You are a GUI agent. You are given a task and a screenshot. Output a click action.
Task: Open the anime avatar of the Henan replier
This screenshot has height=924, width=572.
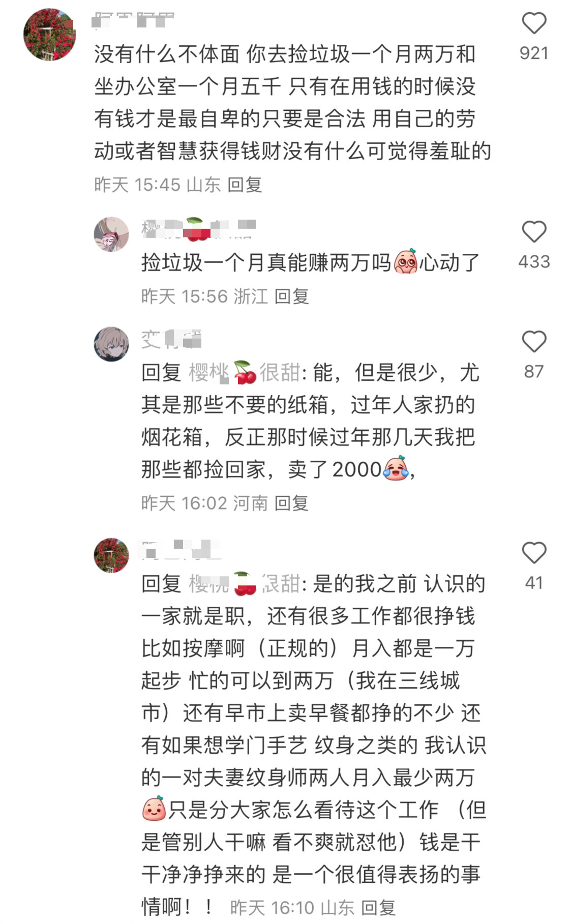(111, 344)
